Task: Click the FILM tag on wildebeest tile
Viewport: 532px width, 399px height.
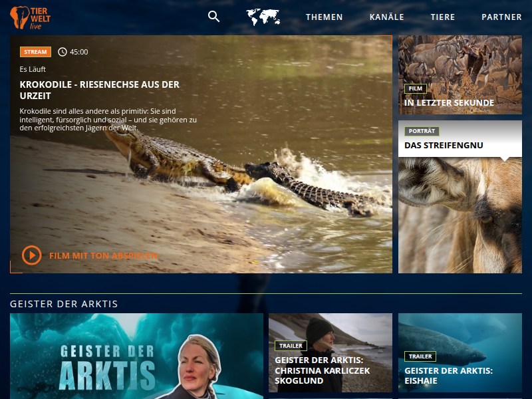Action: 416,88
